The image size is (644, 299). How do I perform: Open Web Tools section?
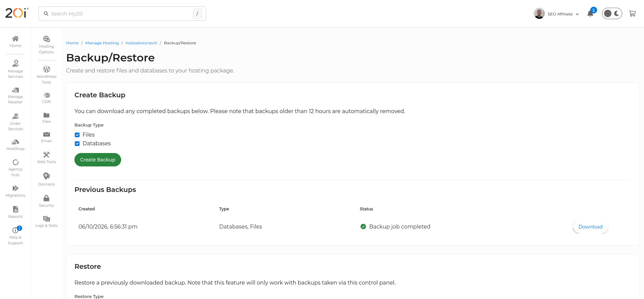tap(46, 158)
